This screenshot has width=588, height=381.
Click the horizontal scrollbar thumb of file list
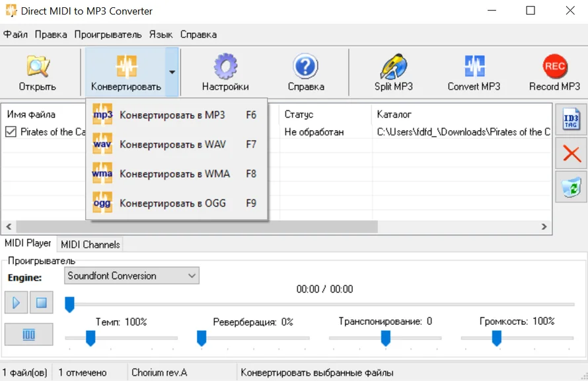pos(197,226)
